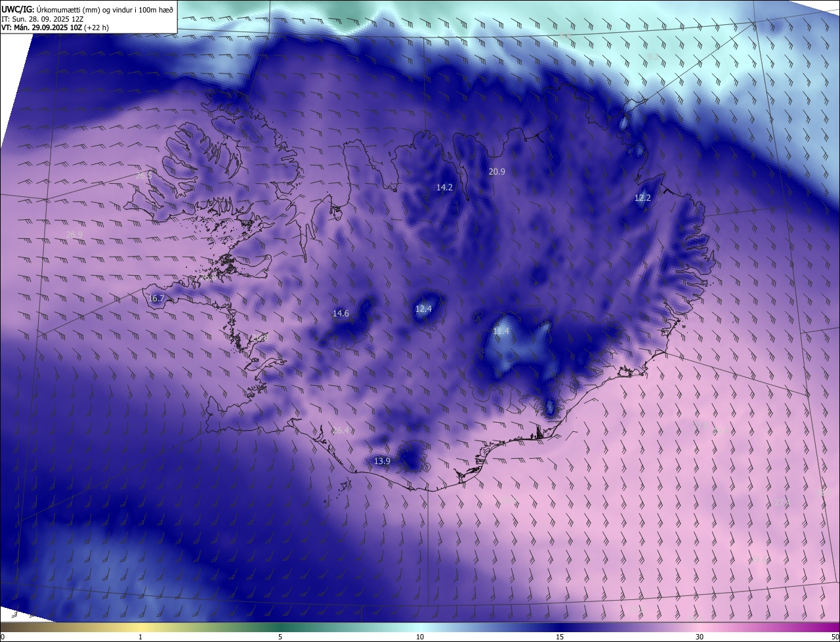
Task: Select the initial time line "IT: Sun. 28. 09. 2025 12Z"
Action: coord(42,19)
